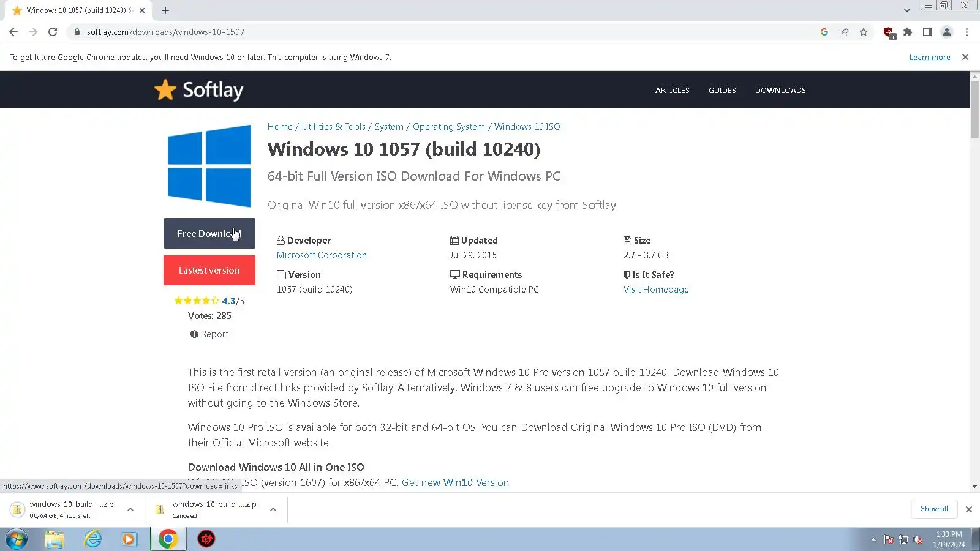Close the Windows 10 1057 tab
Image resolution: width=980 pixels, height=551 pixels.
(142, 10)
